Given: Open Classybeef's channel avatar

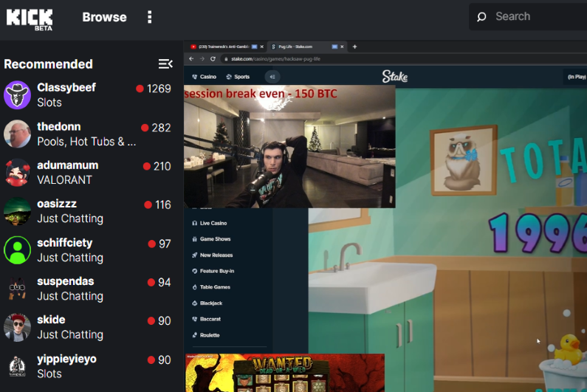Looking at the screenshot, I should tap(17, 94).
